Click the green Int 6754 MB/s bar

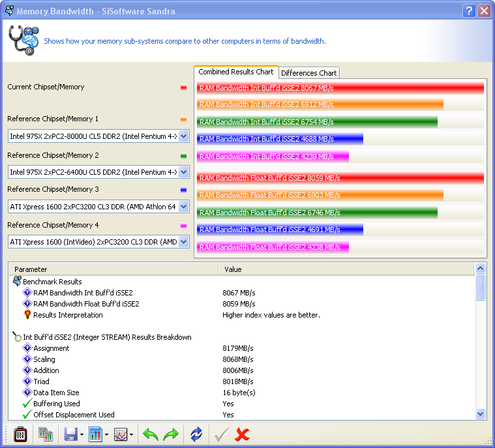pos(317,122)
